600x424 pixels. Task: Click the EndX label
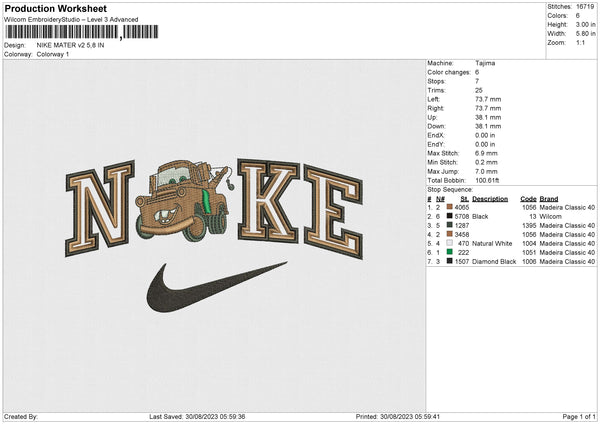tap(436, 135)
